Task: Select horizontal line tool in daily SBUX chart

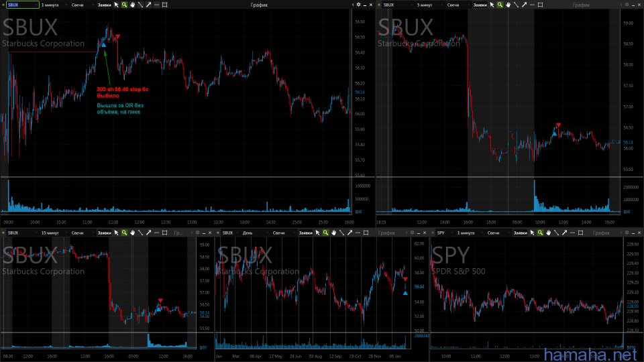Action: [x=358, y=233]
